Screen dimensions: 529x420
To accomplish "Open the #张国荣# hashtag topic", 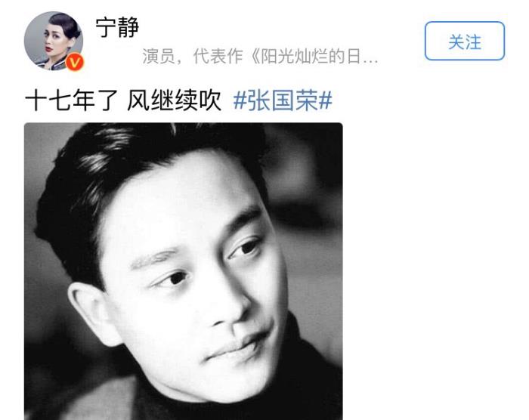I will [283, 100].
